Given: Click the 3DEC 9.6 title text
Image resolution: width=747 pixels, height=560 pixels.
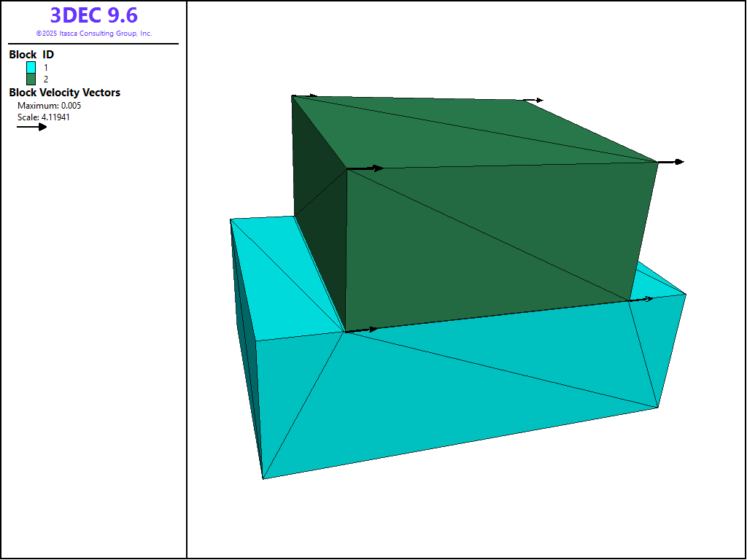Looking at the screenshot, I should 93,15.
